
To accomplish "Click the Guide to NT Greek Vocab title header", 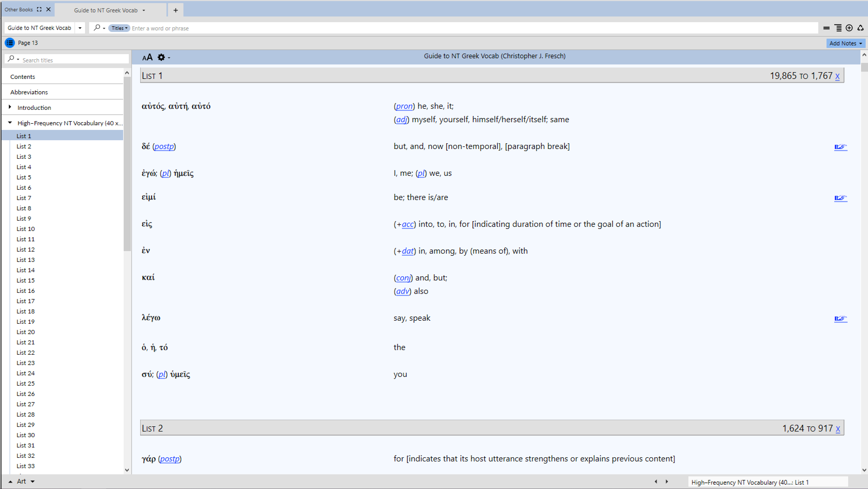I will (495, 56).
